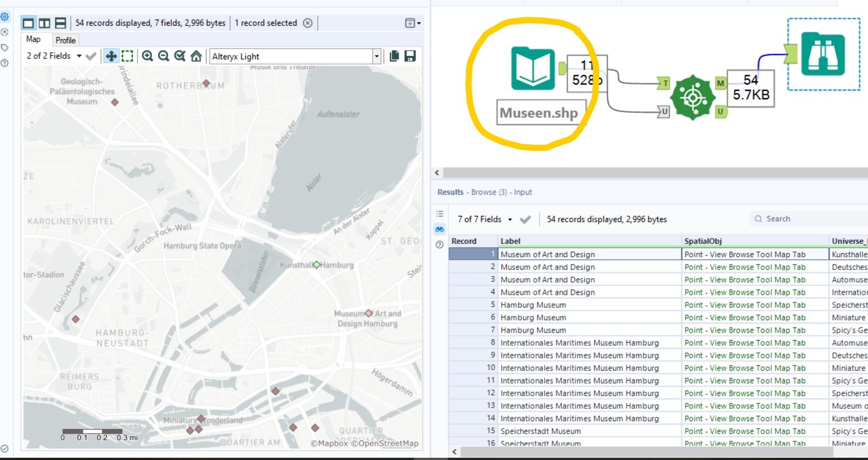Viewport: 868px width, 460px height.
Task: Click the Museen.shp Input Data tool
Action: click(533, 68)
